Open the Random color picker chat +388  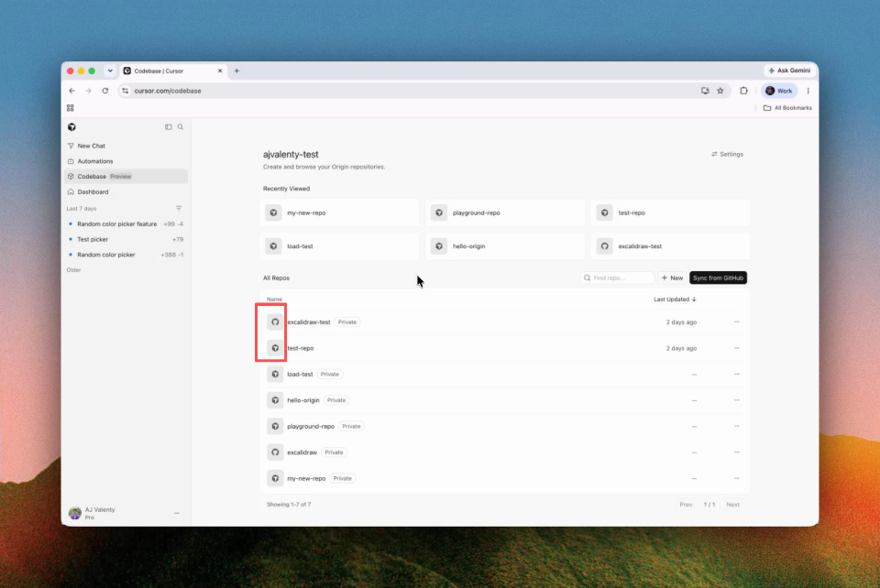pos(126,255)
